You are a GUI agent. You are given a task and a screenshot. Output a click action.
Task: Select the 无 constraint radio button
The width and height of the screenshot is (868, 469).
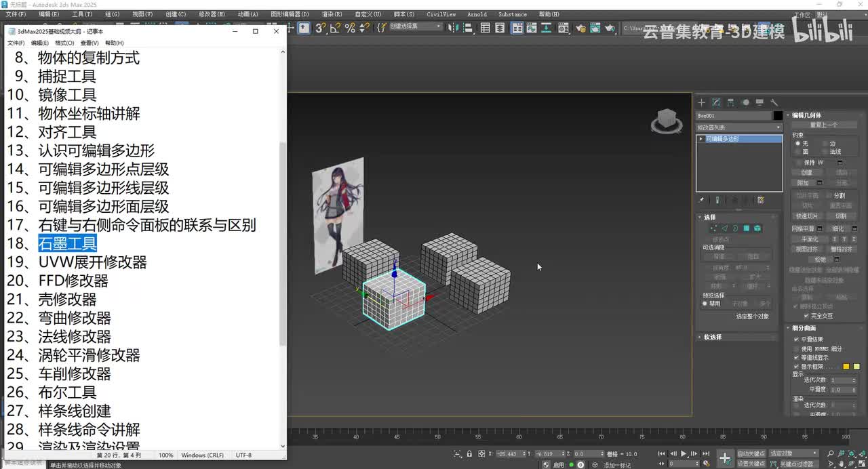[x=797, y=144]
